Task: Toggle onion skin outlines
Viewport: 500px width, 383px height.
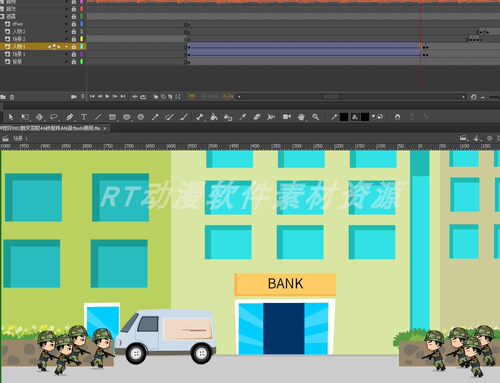Action: [163, 97]
